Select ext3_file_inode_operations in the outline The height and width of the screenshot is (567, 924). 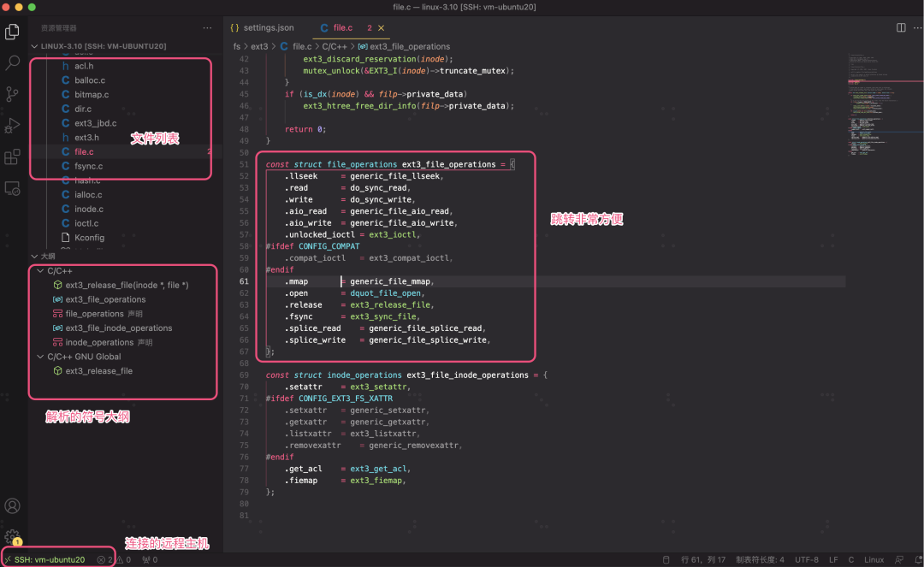118,328
